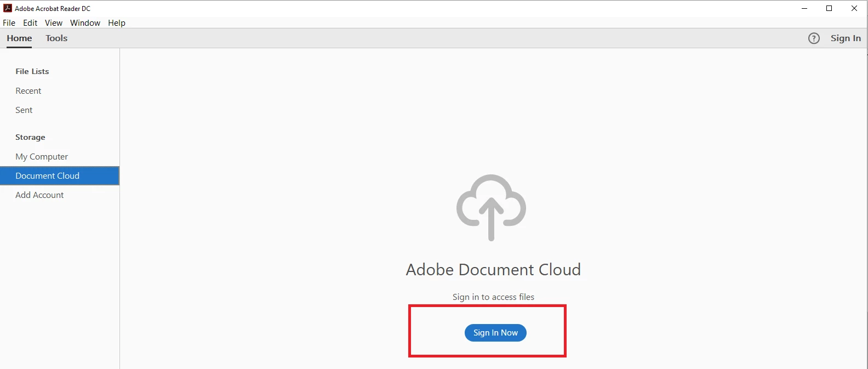Maximize the Acrobat Reader window
Viewport: 868px width, 369px height.
829,8
